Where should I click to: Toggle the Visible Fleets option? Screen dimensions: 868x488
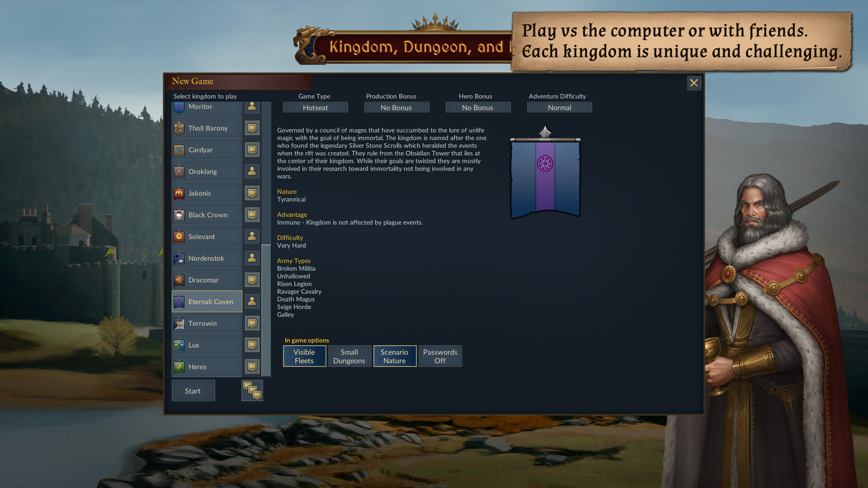(x=303, y=356)
